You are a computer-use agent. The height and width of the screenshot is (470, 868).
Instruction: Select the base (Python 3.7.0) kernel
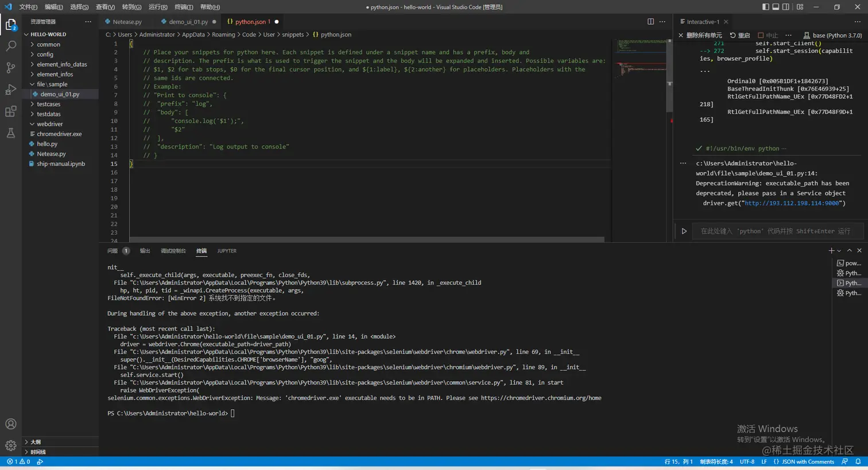click(x=833, y=36)
